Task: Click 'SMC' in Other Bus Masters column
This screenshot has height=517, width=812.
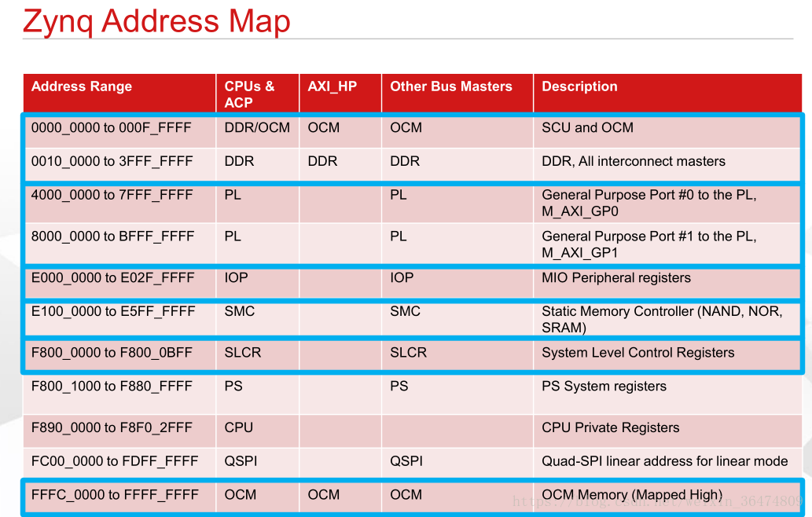Action: pyautogui.click(x=405, y=312)
